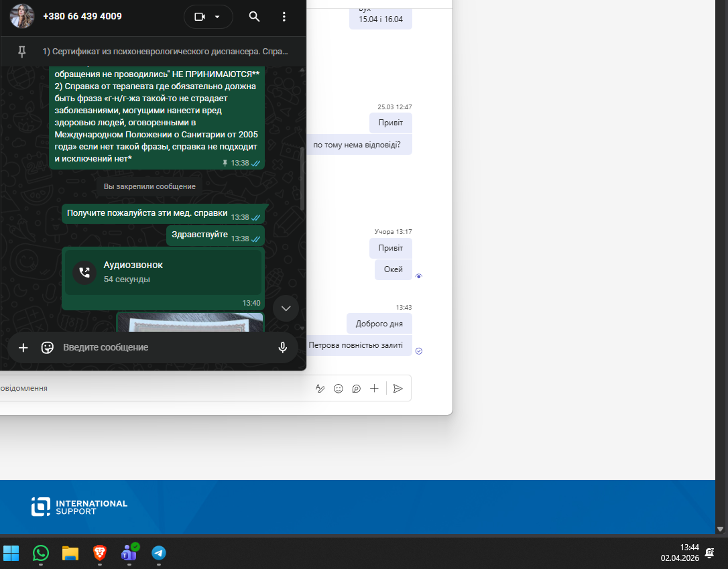This screenshot has width=728, height=569.
Task: Click the International Support logo
Action: pos(79,507)
